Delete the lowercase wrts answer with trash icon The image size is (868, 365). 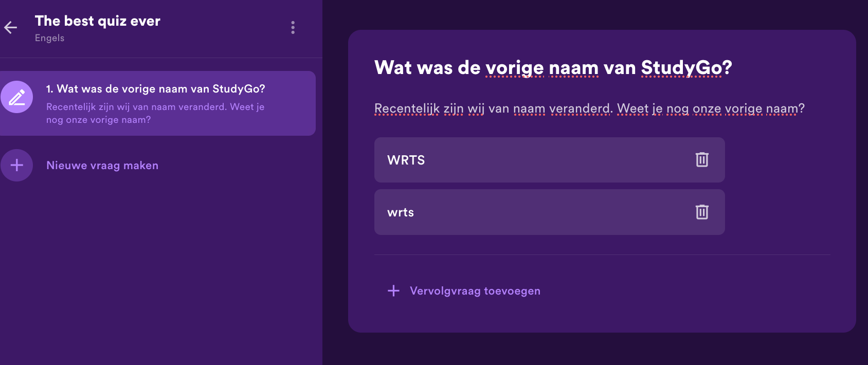(x=702, y=212)
